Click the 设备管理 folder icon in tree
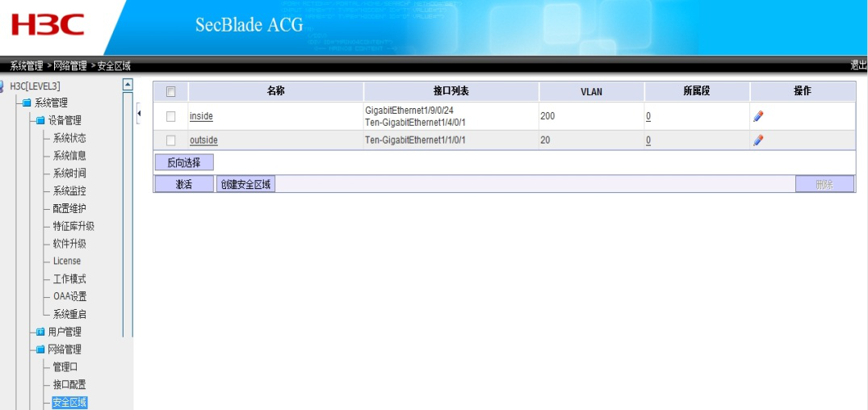The width and height of the screenshot is (868, 410). [x=40, y=121]
